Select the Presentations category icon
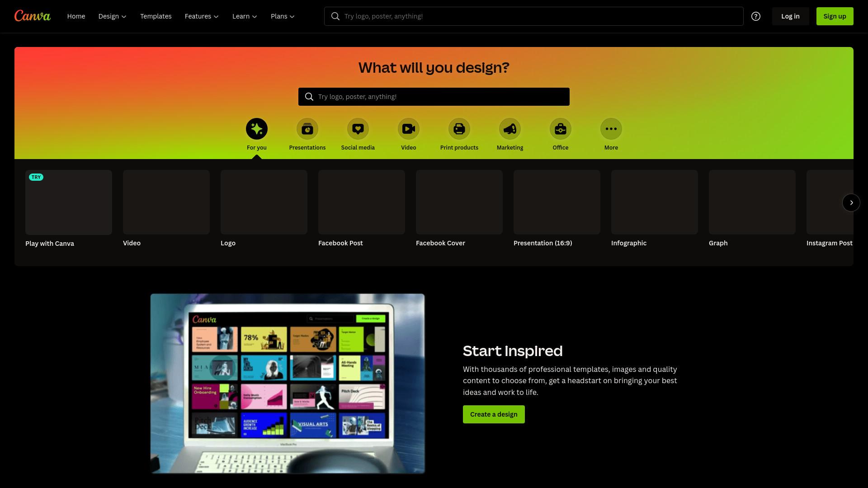The width and height of the screenshot is (868, 488). [307, 129]
